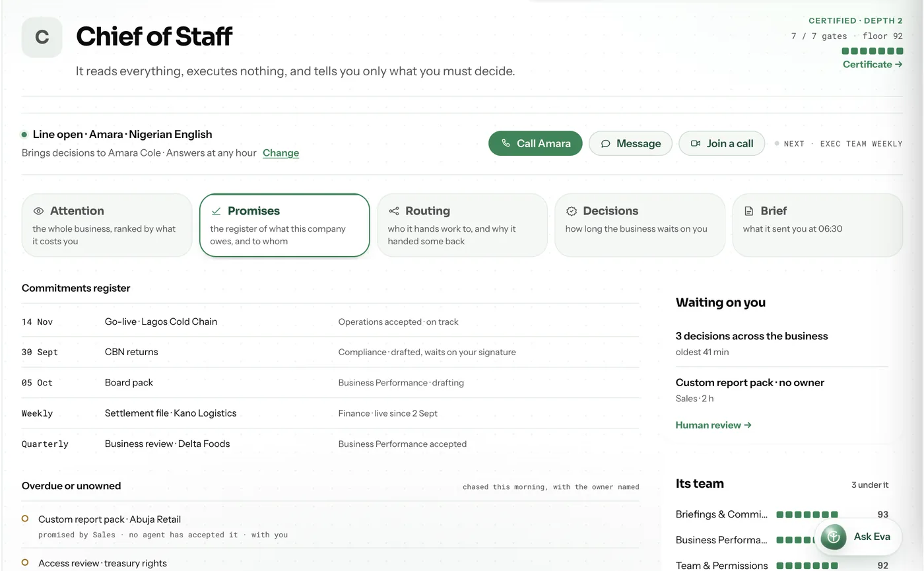Click 3 under it count

pyautogui.click(x=870, y=485)
